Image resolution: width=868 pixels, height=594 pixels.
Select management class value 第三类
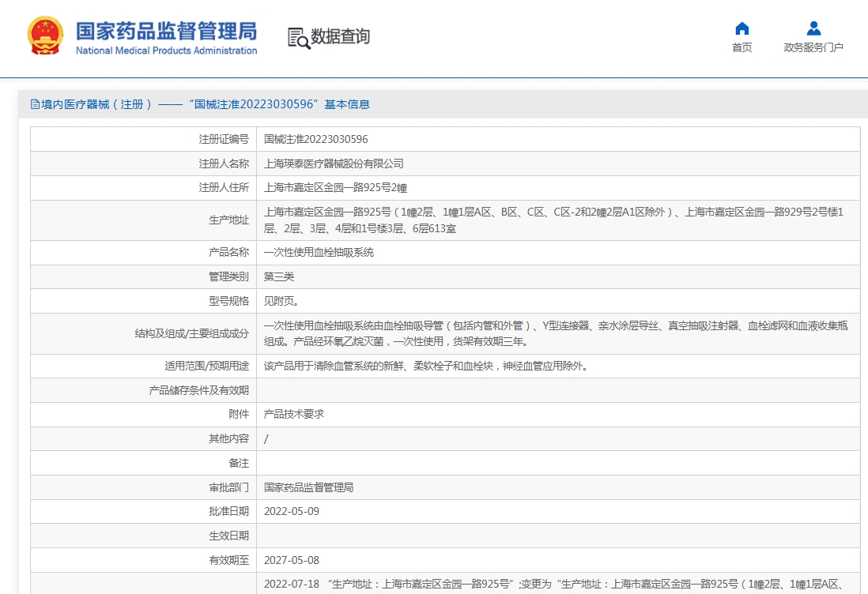click(x=279, y=276)
